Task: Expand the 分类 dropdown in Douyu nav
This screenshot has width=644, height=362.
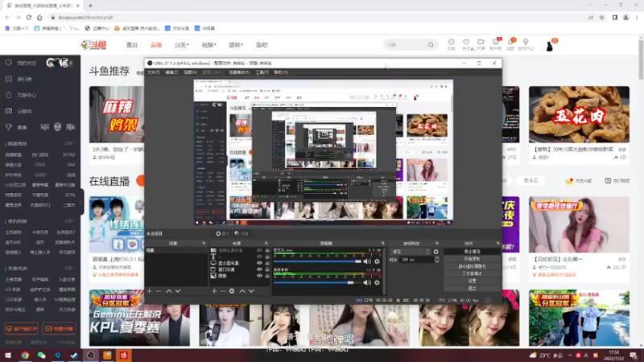Action: pos(182,45)
